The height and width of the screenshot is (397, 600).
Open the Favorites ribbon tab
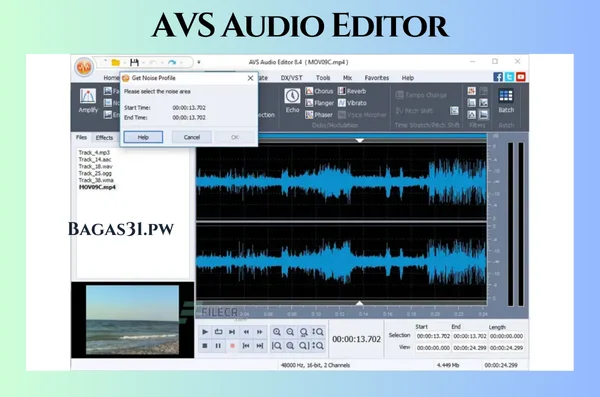click(377, 78)
